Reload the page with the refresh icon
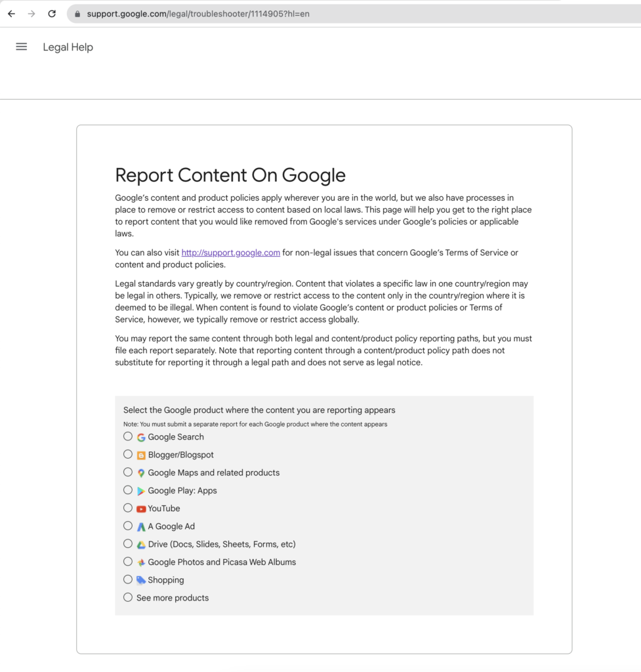Viewport: 641px width, 672px height. point(52,14)
